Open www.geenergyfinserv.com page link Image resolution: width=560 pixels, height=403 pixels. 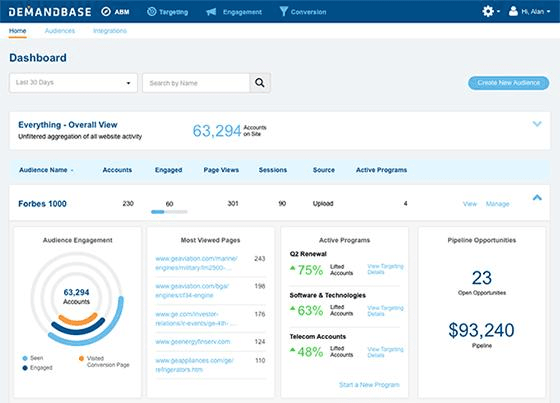point(192,342)
